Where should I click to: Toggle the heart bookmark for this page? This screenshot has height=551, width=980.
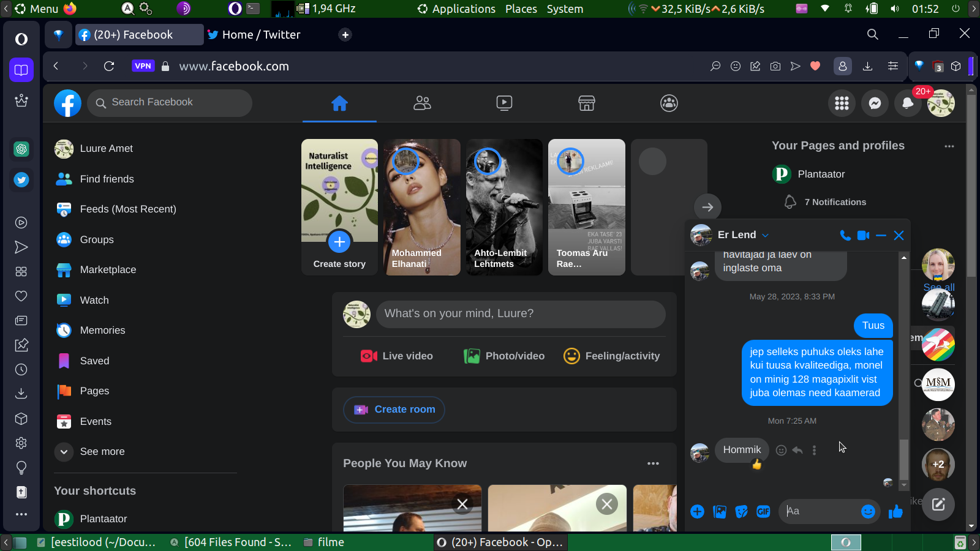point(815,66)
